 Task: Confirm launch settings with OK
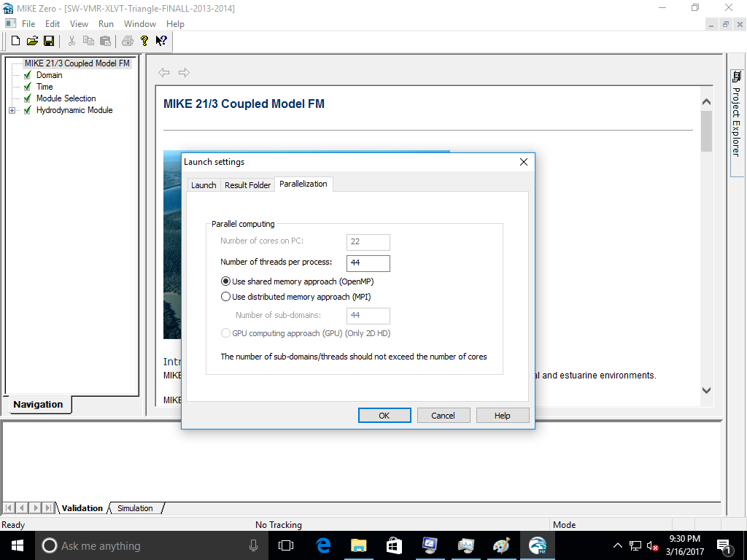[384, 415]
